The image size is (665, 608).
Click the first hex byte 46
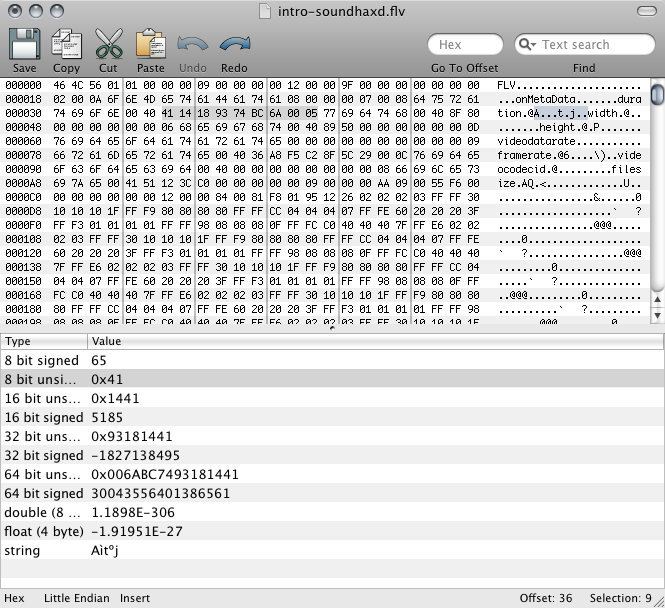[x=59, y=85]
